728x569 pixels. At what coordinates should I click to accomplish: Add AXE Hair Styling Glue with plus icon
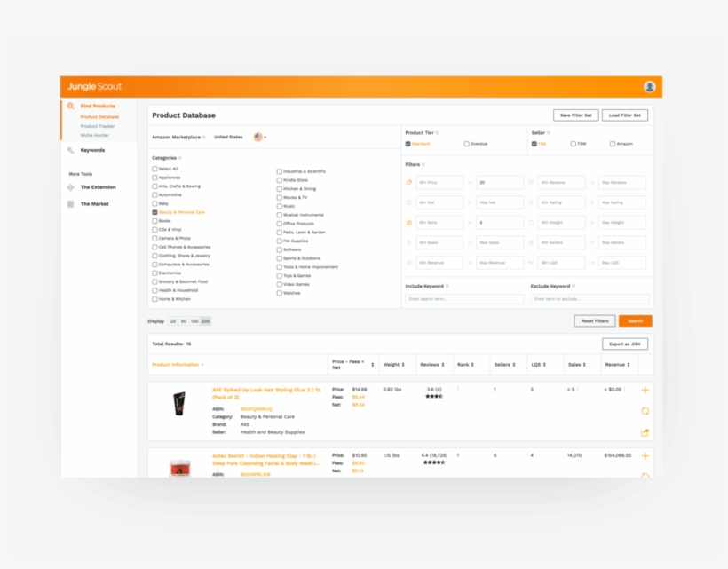(x=645, y=390)
